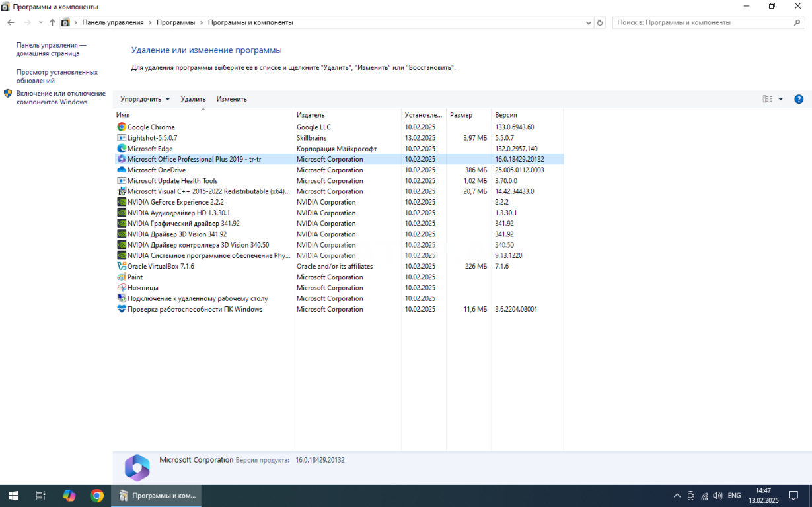The image size is (812, 507).
Task: Open Task View on the taskbar
Action: (40, 496)
